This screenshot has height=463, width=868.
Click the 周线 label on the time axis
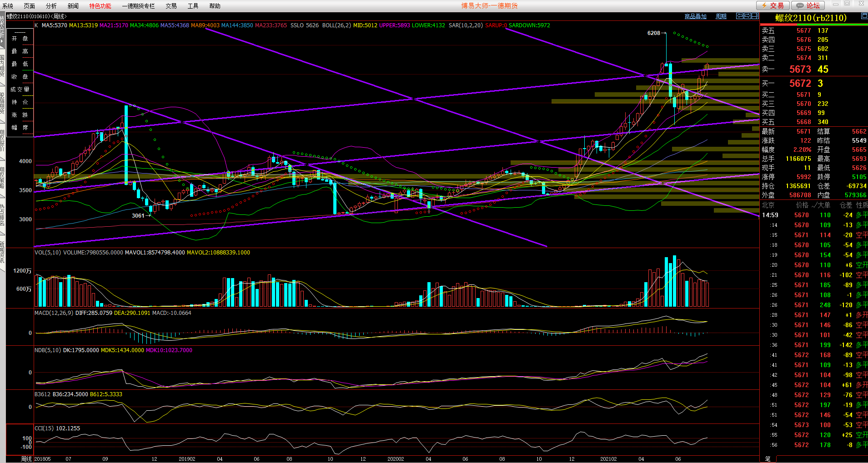26,459
